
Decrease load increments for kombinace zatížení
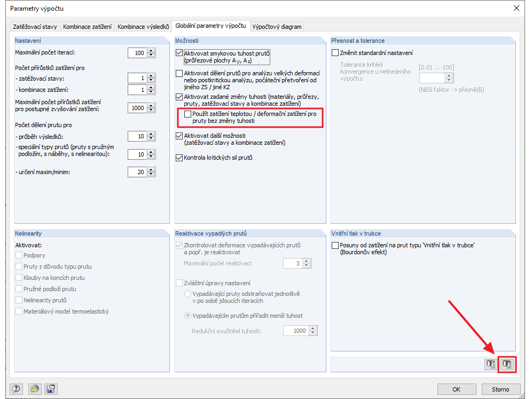[151, 92]
